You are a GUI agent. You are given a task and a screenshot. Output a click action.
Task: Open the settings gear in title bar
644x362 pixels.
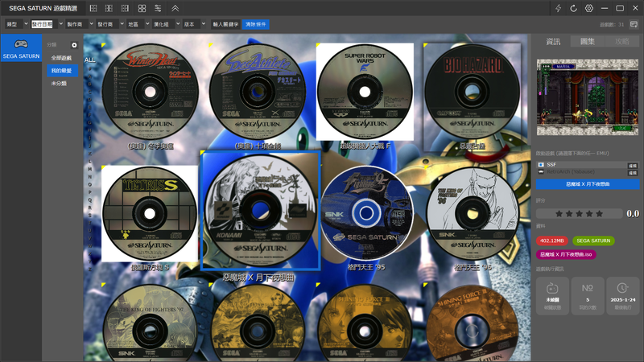(589, 8)
